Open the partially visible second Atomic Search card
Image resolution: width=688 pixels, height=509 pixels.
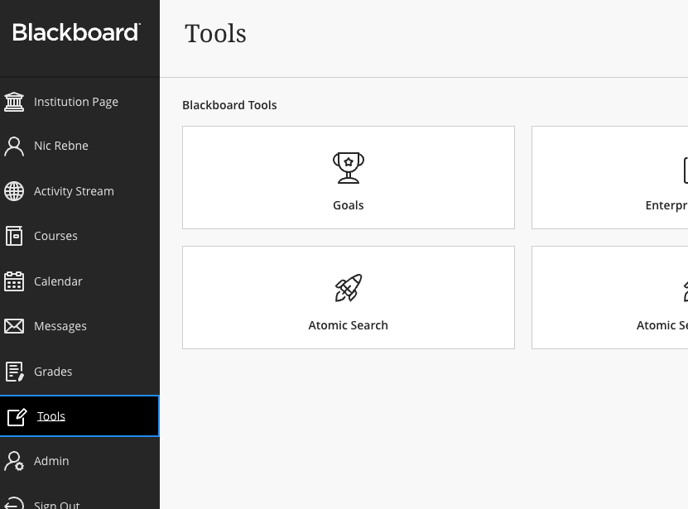[x=610, y=298]
